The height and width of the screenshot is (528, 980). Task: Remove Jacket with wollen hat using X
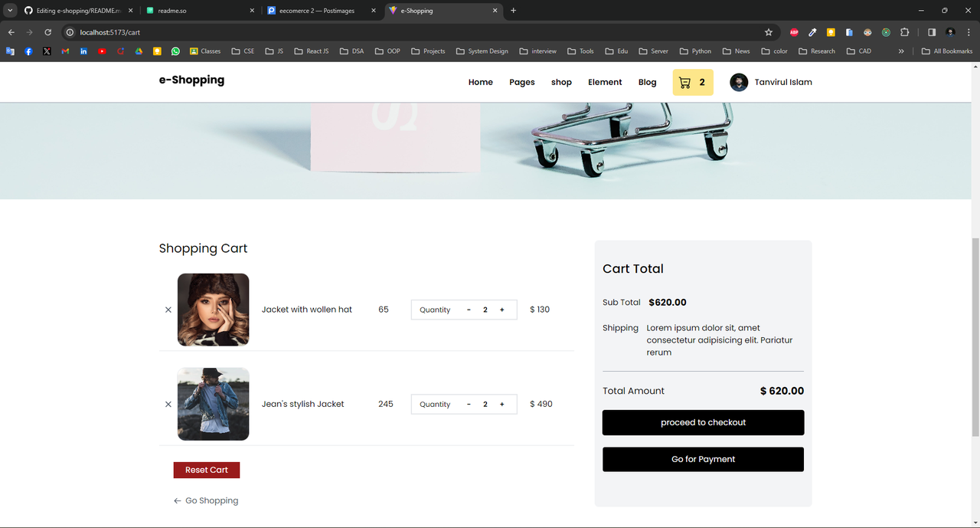(168, 310)
